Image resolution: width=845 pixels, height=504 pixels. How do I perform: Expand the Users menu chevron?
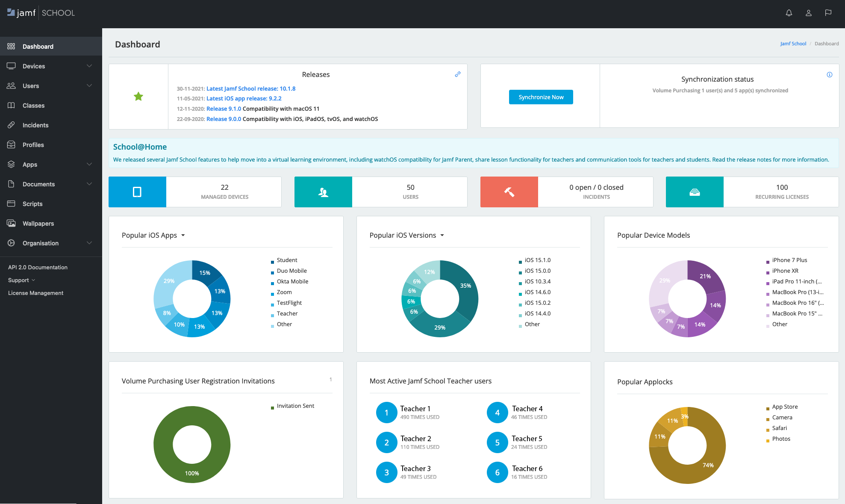click(89, 85)
